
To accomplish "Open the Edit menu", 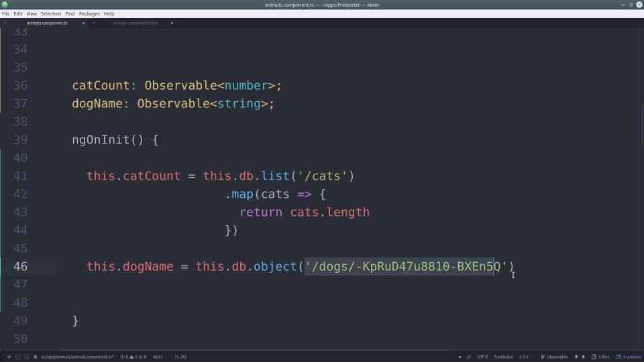I will tap(18, 13).
